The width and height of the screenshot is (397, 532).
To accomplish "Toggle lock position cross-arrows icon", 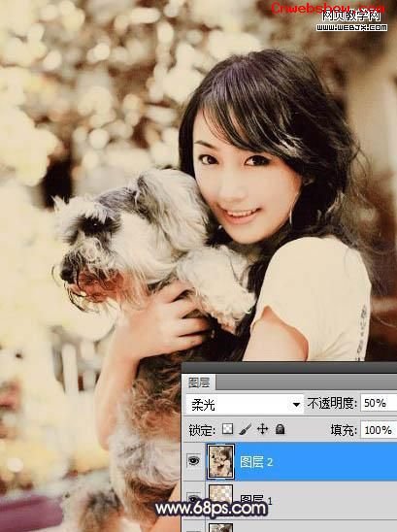I will coord(263,429).
